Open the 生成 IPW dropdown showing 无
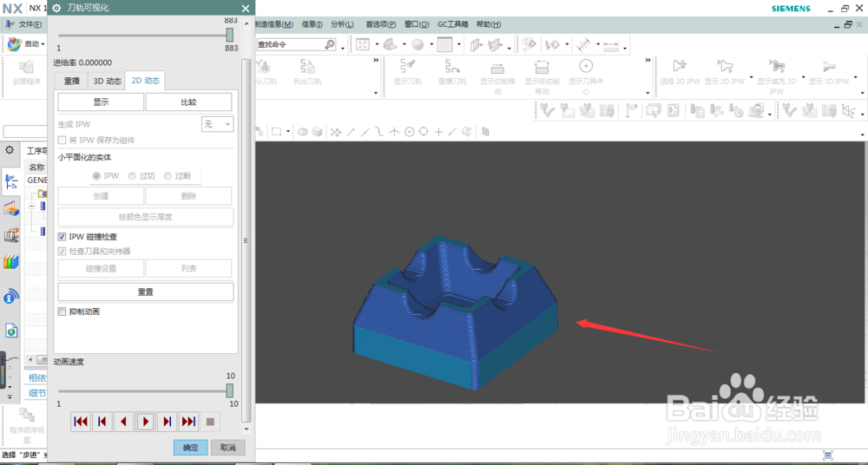 pyautogui.click(x=217, y=125)
